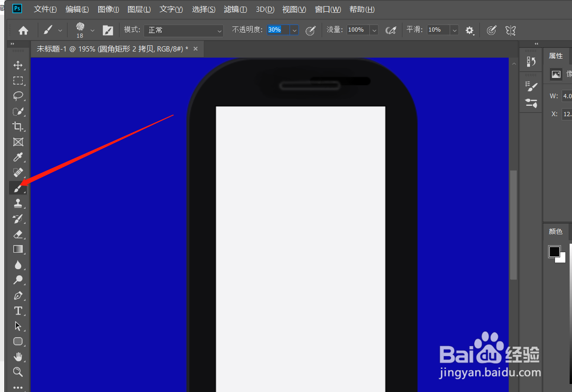Select the History Brush tool

click(x=18, y=219)
